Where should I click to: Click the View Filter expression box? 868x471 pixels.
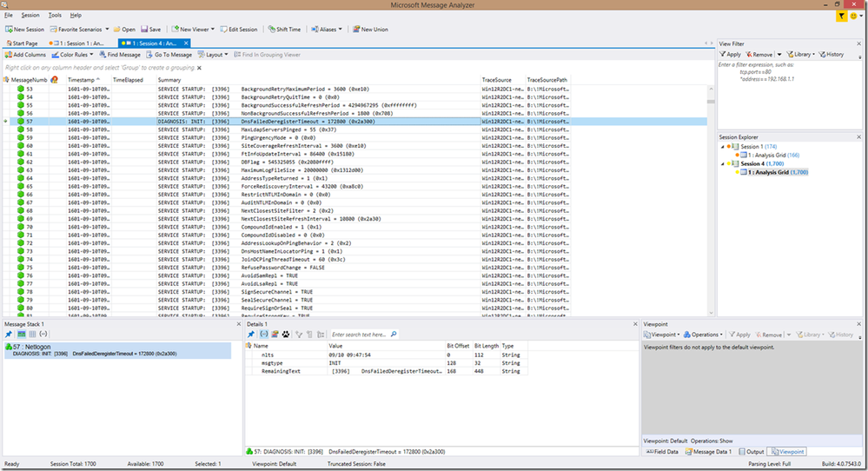click(x=788, y=94)
